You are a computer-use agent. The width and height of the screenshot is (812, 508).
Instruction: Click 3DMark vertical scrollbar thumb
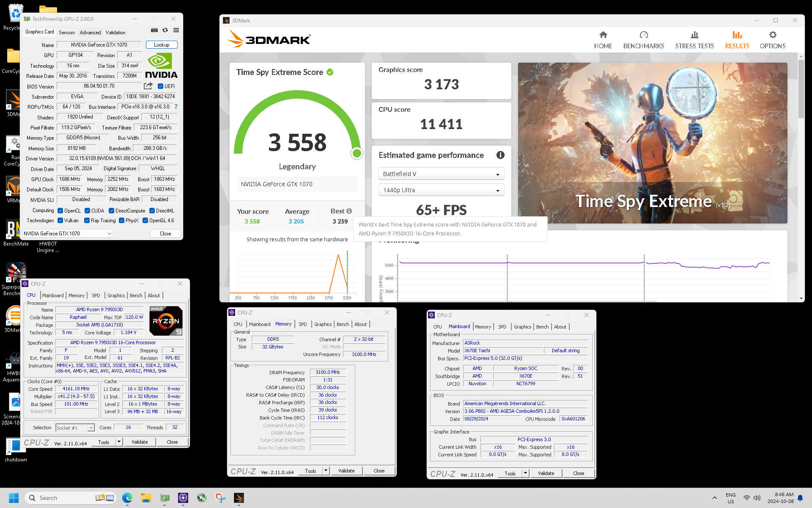801,89
